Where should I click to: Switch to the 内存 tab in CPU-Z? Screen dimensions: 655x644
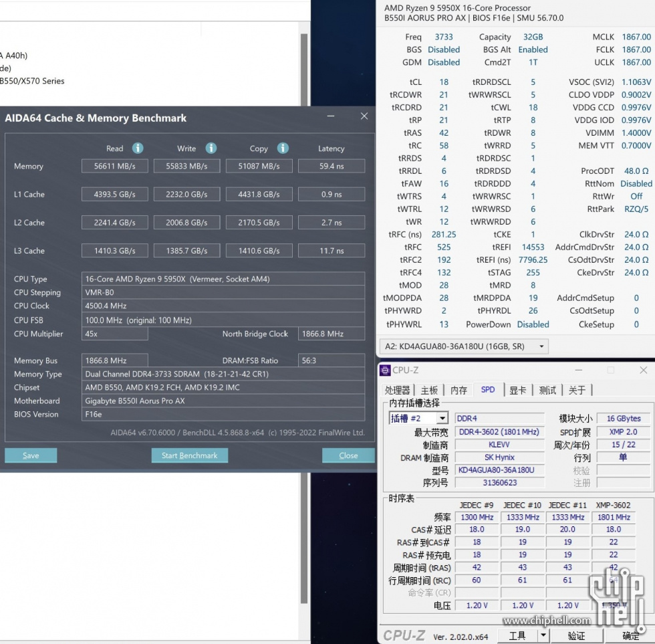458,391
